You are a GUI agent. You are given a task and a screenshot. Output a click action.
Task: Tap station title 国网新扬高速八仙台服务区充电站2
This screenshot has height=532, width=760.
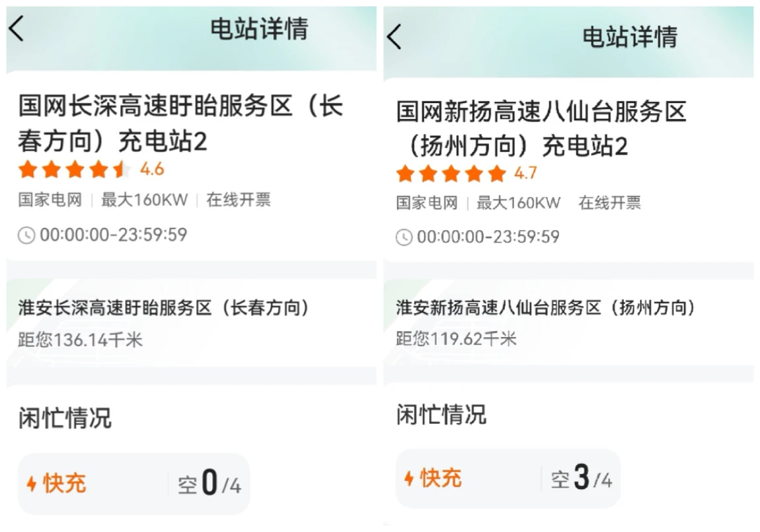pos(541,128)
